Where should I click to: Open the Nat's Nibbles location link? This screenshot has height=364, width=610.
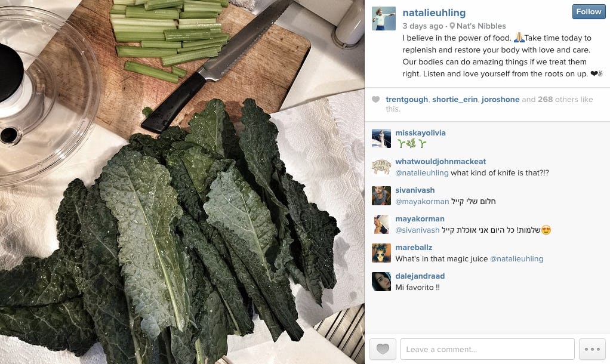coord(481,26)
